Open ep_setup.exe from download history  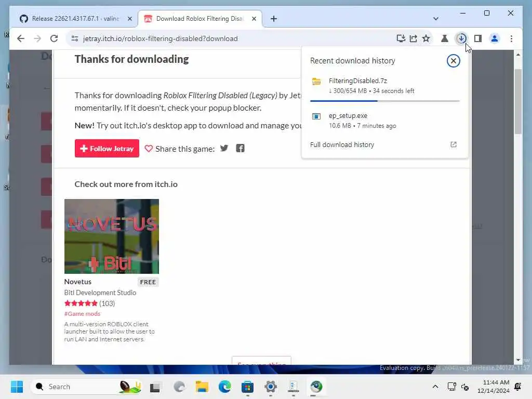coord(385,121)
